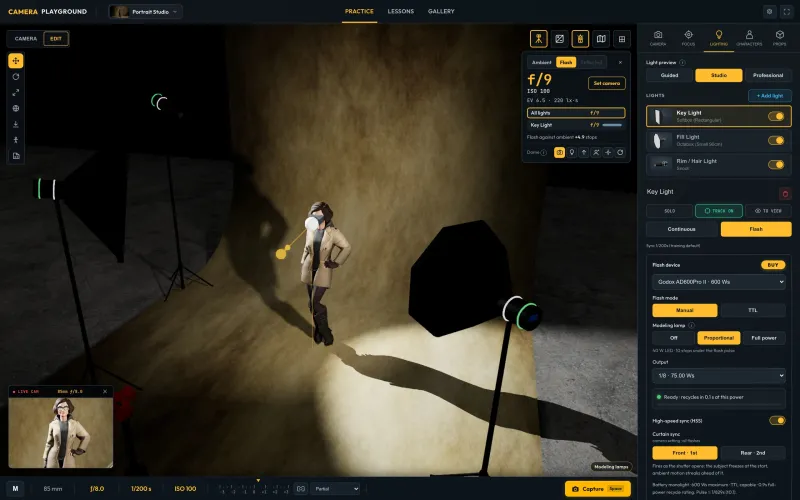
Task: Click the grid layout icon in viewport toolbar
Action: [x=622, y=39]
